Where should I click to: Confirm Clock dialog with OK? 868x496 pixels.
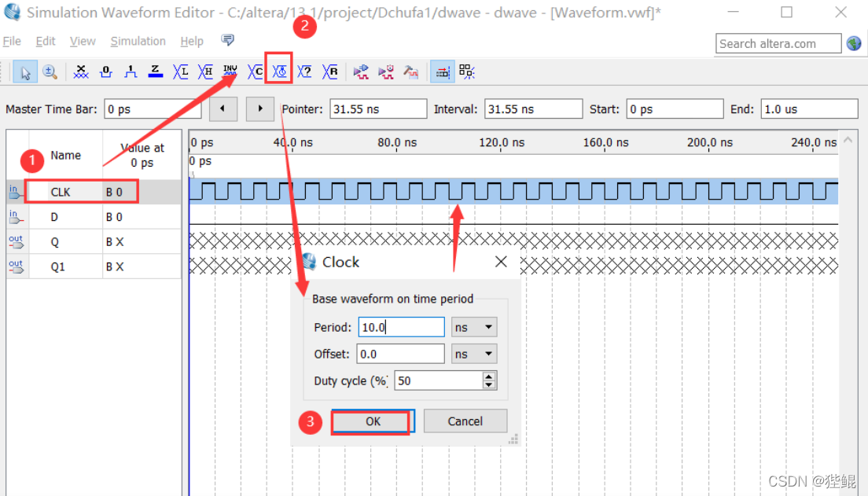(x=373, y=421)
